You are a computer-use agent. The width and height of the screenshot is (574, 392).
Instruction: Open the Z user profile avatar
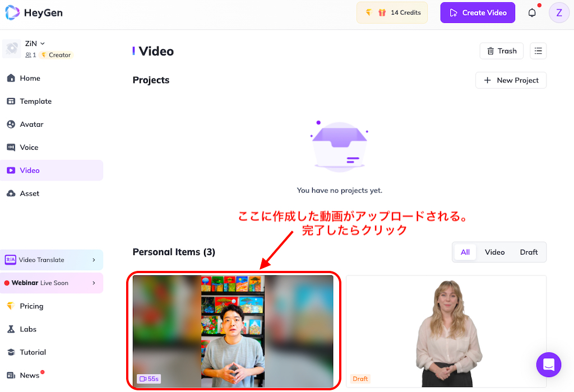pos(559,13)
